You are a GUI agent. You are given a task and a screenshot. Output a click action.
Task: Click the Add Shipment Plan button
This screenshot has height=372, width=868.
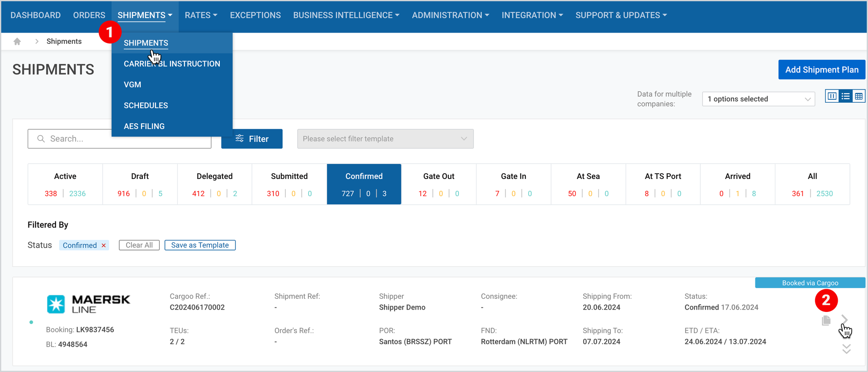tap(821, 70)
